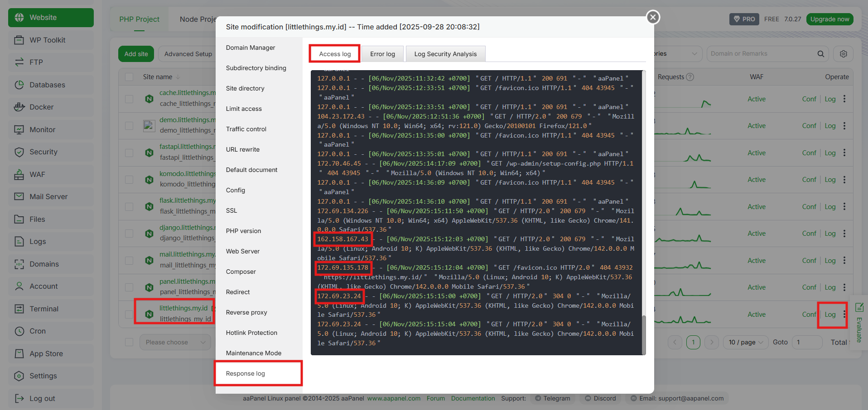868x410 pixels.
Task: Open the Security shield icon
Action: point(19,152)
